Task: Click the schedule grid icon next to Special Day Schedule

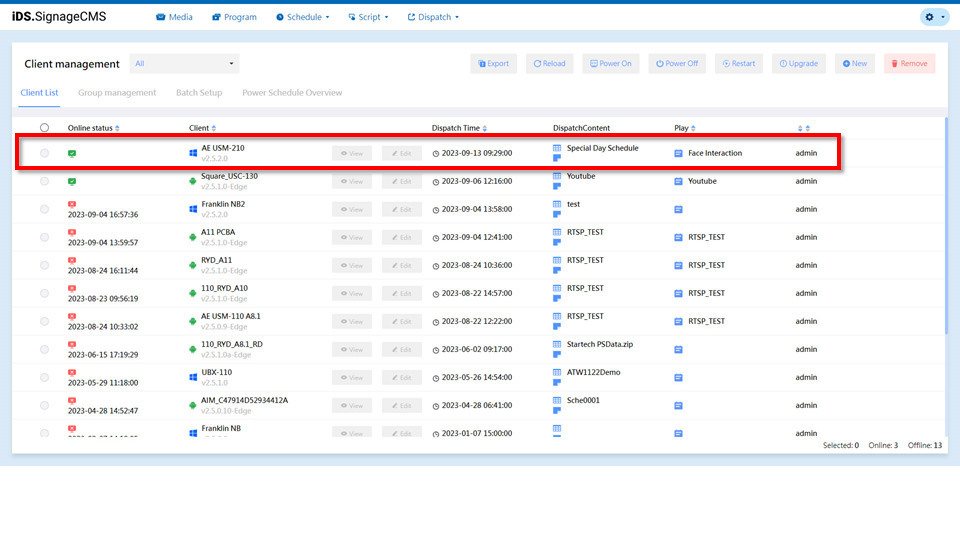Action: (557, 148)
